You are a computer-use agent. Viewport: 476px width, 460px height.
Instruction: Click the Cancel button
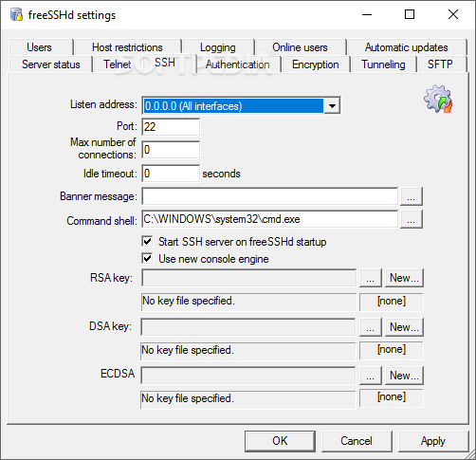click(357, 441)
